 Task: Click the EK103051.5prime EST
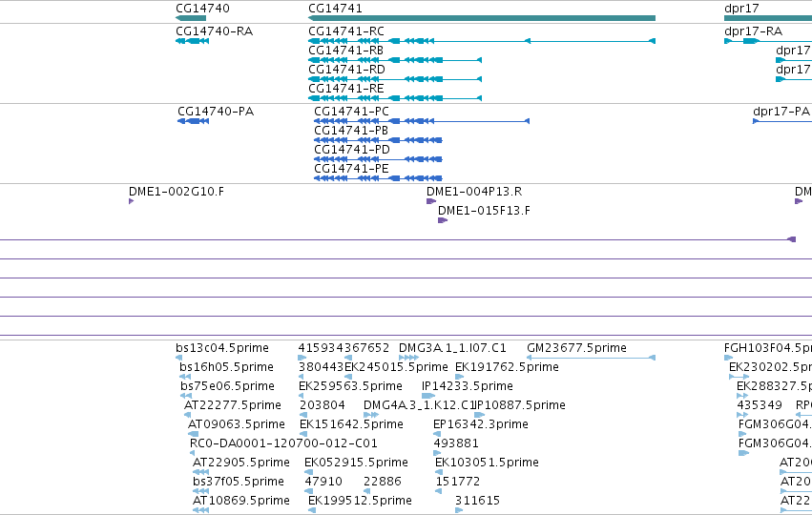(x=487, y=463)
